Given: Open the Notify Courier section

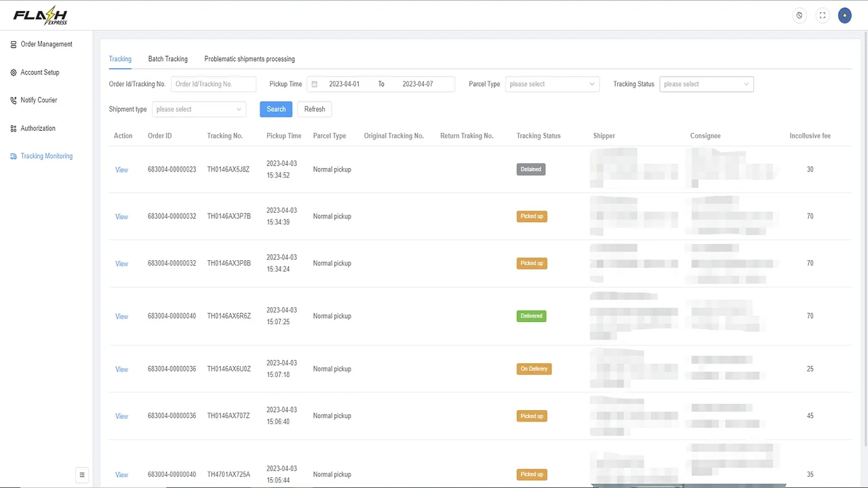Looking at the screenshot, I should 39,100.
